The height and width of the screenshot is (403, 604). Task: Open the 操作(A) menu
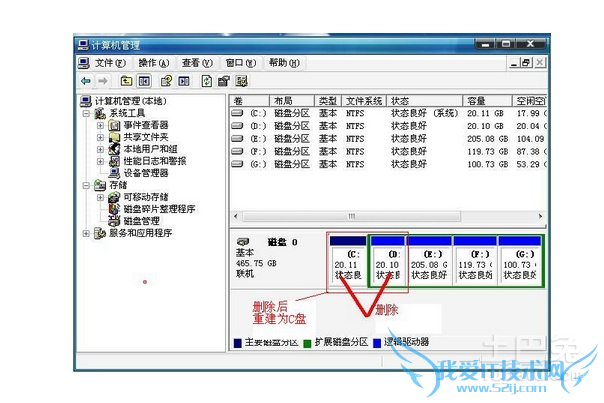click(154, 63)
